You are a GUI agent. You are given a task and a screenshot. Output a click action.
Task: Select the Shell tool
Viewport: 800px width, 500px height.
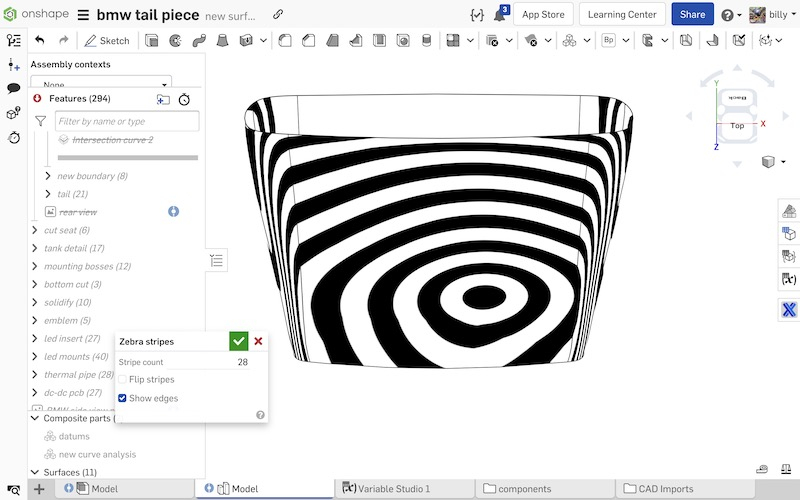pos(379,40)
